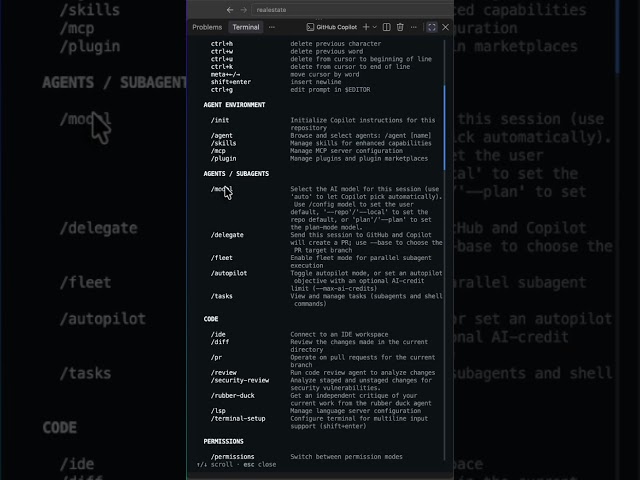Click the /pr command
Image resolution: width=640 pixels, height=480 pixels.
[216, 358]
